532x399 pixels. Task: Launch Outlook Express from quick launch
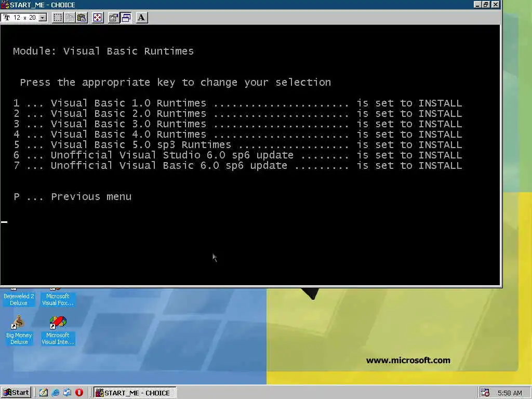pyautogui.click(x=67, y=393)
